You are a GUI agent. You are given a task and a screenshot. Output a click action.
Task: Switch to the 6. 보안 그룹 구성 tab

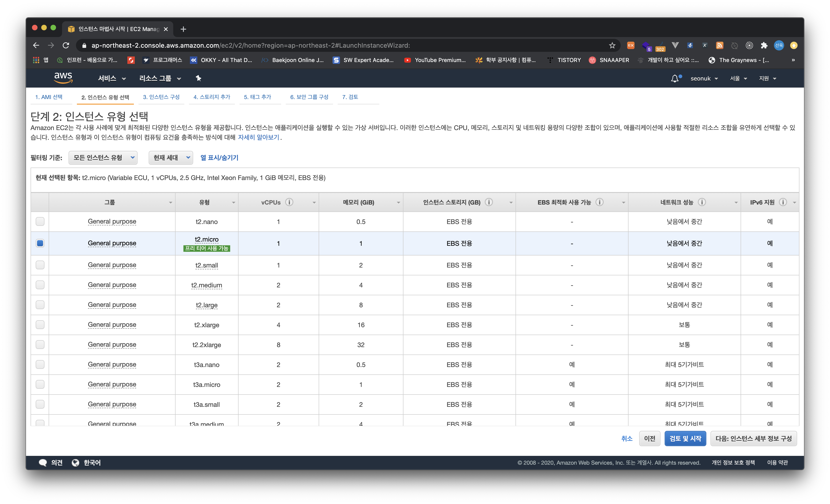point(309,97)
